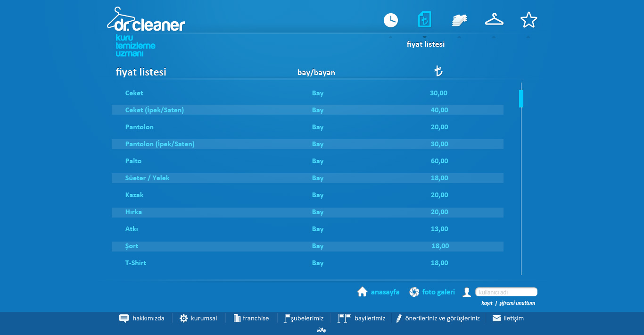This screenshot has width=644, height=335.
Task: Click the bay/bayan column header
Action: (x=316, y=73)
